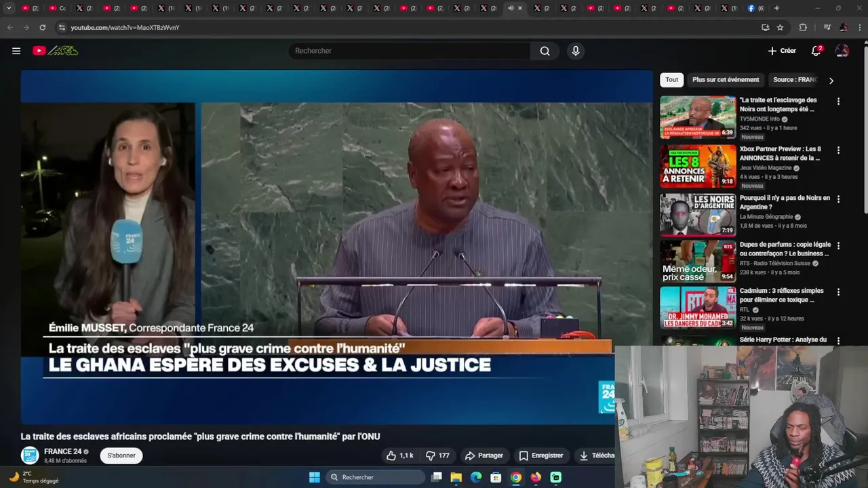Viewport: 868px width, 488px height.
Task: Open Task View on the taskbar
Action: pos(437,477)
